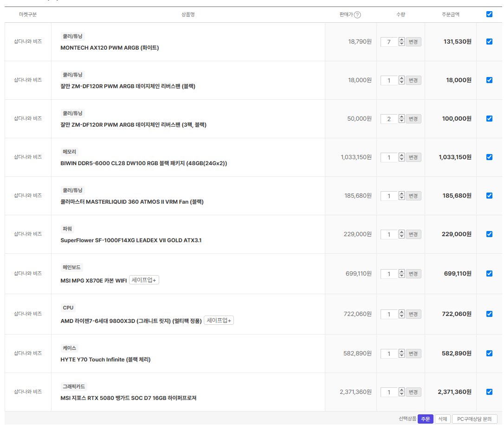Focus quantity field for BIWIN DDR5-6000 memory
This screenshot has width=504, height=425.
coord(389,157)
